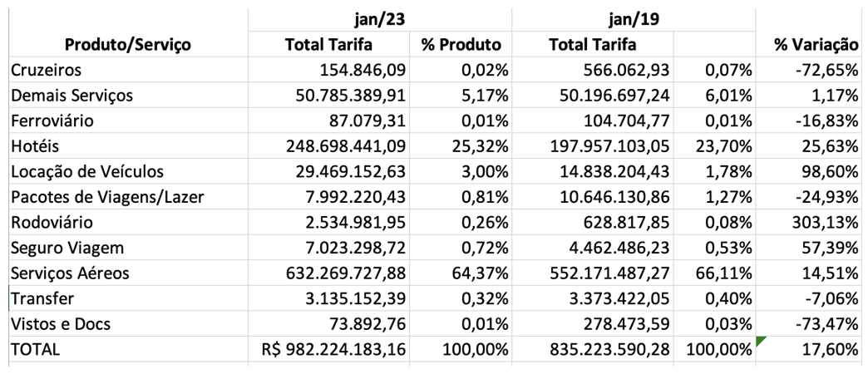Click the Serviços Aéreos 64,37% cell
Viewport: 868px width, 374px height.
(461, 273)
